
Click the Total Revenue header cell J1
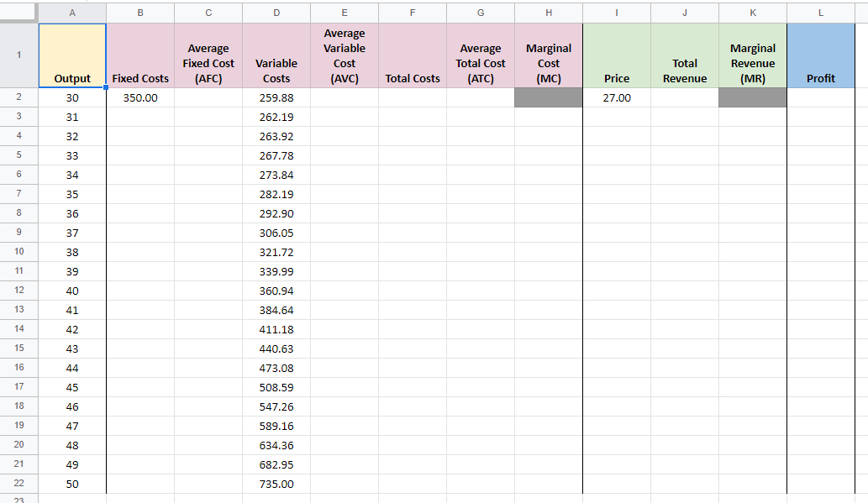pos(684,55)
